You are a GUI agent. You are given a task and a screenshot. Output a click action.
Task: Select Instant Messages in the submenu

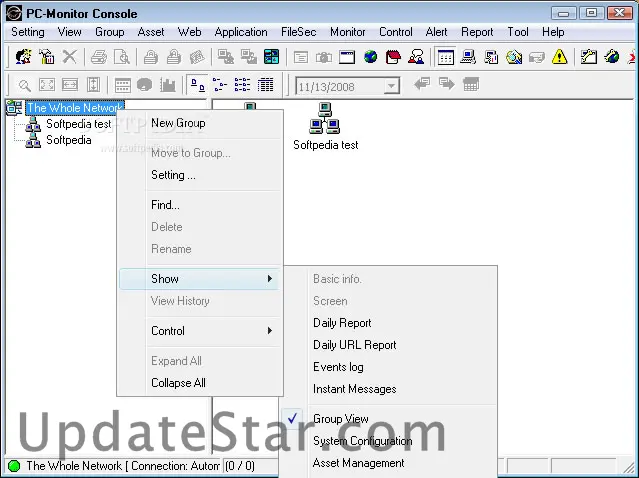tap(355, 389)
